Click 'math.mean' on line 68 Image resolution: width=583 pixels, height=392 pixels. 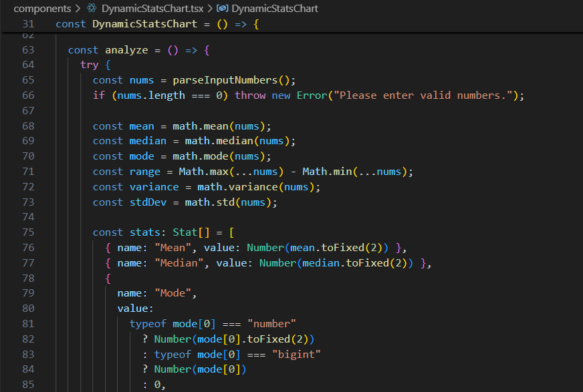tap(201, 126)
